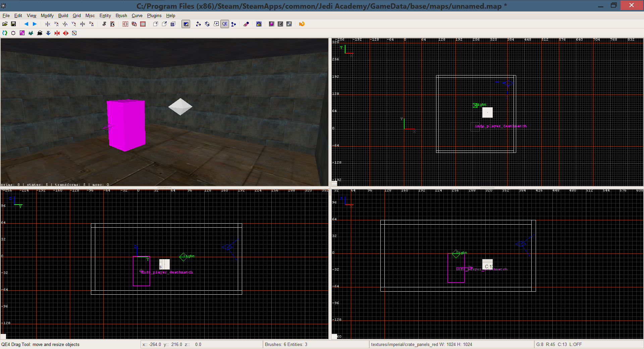644x349 pixels.
Task: Click the Select Touching toolbar icon
Action: point(104,24)
